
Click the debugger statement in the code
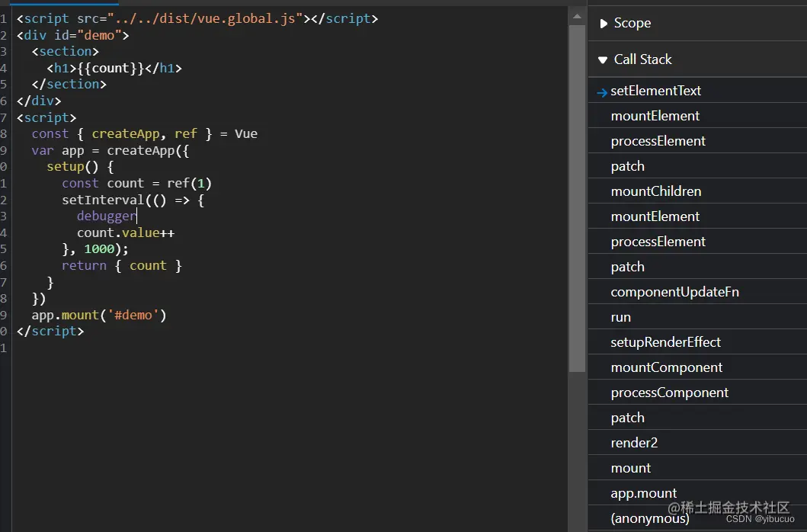(107, 216)
